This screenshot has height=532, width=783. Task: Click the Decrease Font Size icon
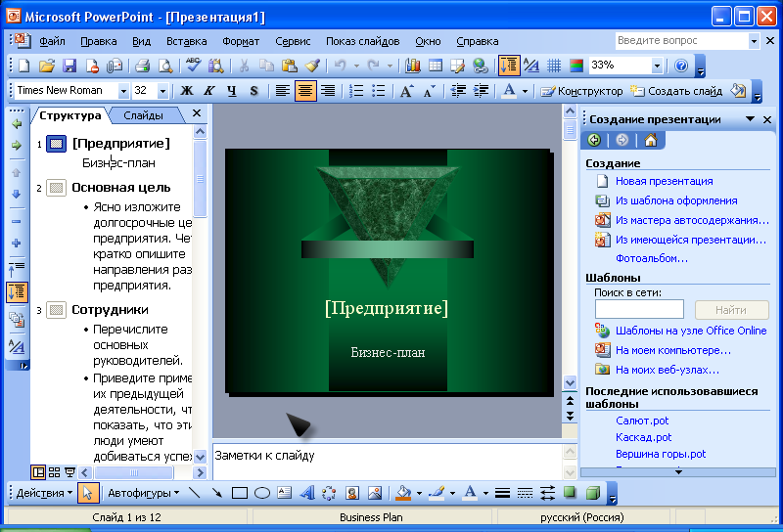[429, 91]
